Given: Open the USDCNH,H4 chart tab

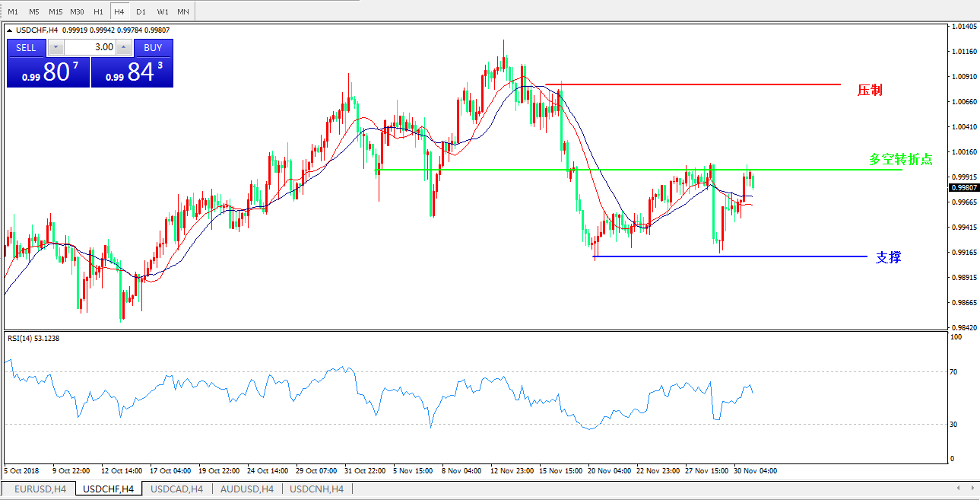Looking at the screenshot, I should pyautogui.click(x=316, y=489).
